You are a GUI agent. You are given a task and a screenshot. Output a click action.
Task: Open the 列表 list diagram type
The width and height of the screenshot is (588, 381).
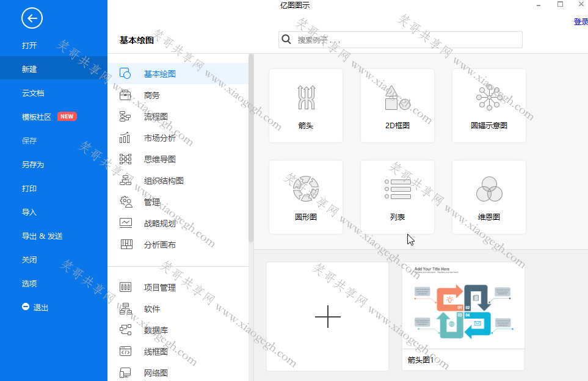tap(397, 197)
